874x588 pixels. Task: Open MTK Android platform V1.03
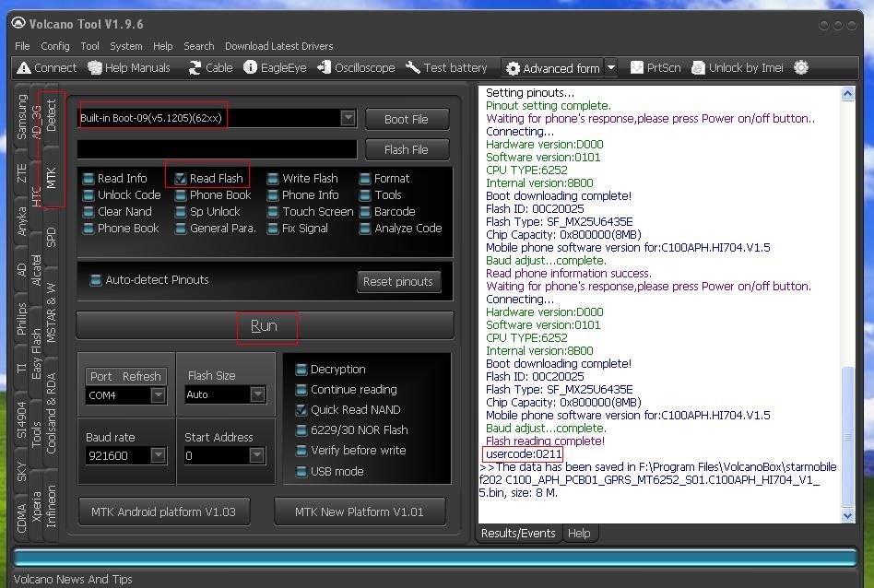pos(164,512)
